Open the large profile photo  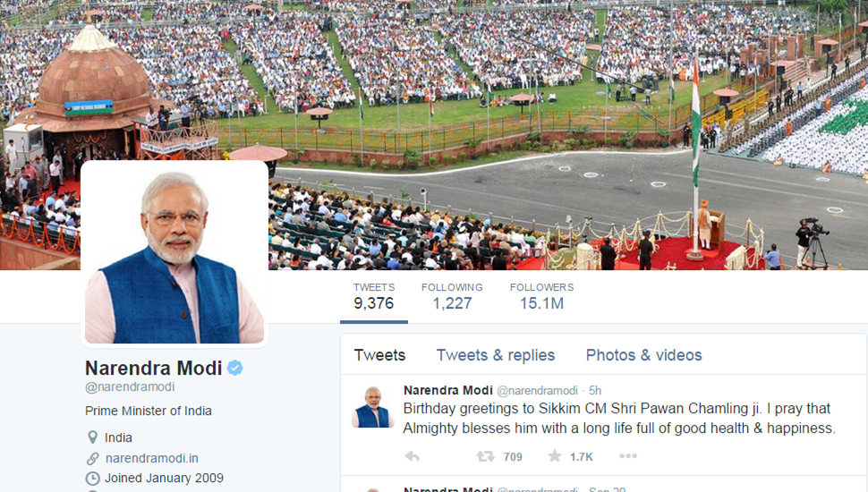(174, 254)
